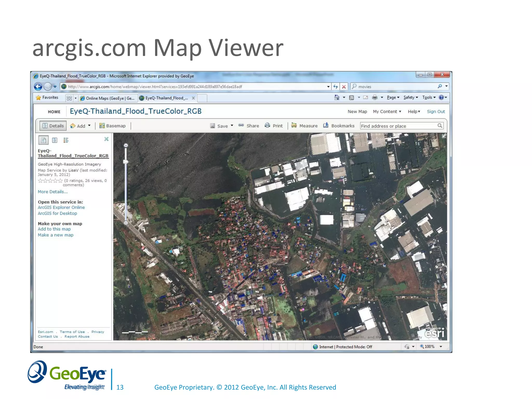This screenshot has height=399, width=532.
Task: Click zoom-in at top of zoom slider
Action: coord(126,145)
